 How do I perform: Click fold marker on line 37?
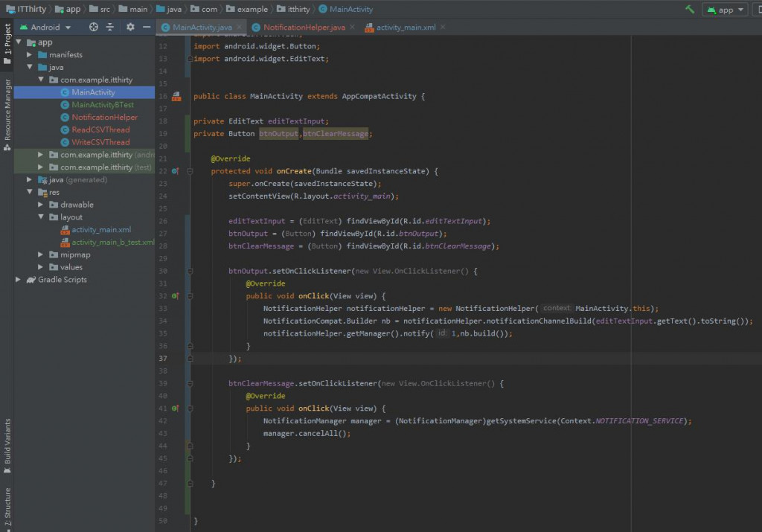(x=190, y=359)
